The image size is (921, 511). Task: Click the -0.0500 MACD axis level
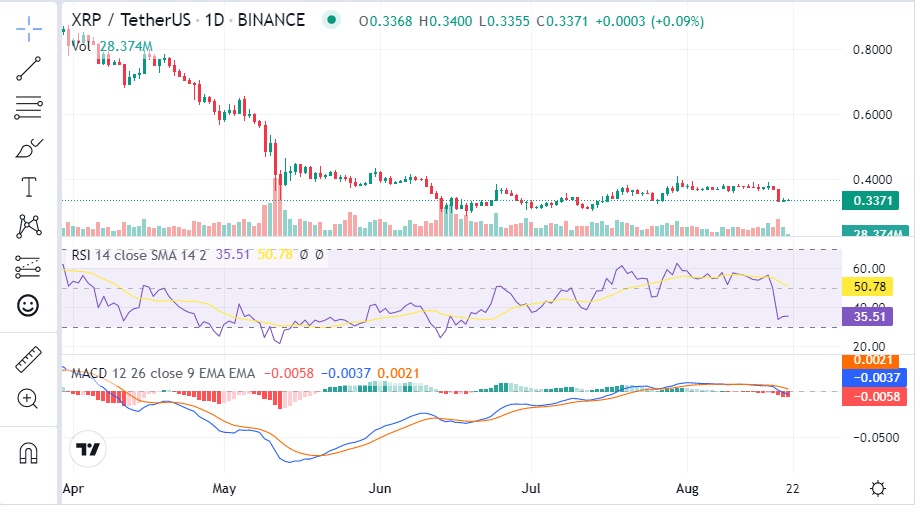pos(876,438)
